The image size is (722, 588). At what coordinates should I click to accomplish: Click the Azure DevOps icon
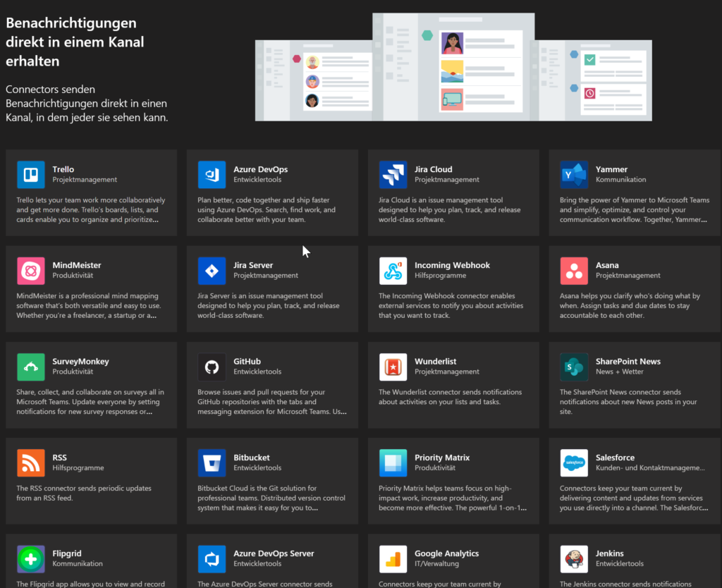[x=212, y=175]
